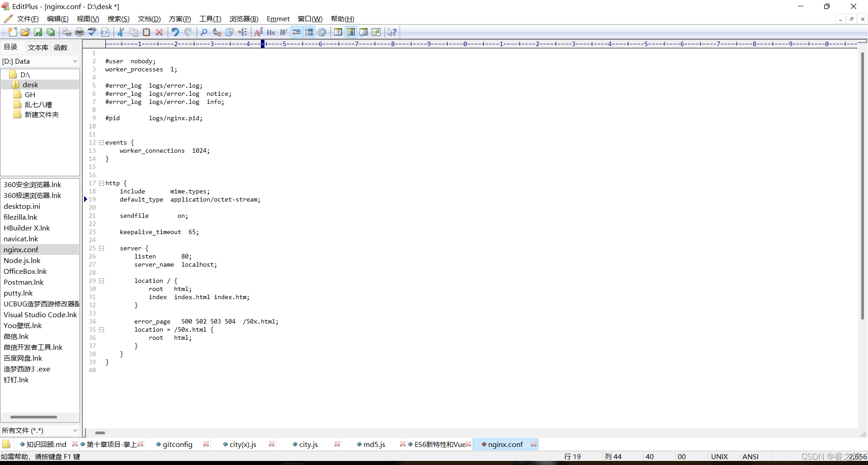
Task: Click the Replace (A to B) icon
Action: click(217, 32)
